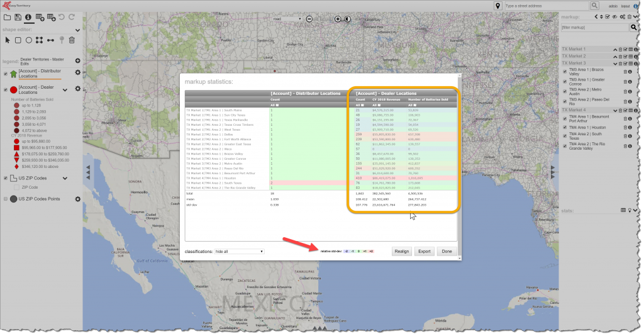The width and height of the screenshot is (644, 336).
Task: Click the undo arrow icon
Action: click(x=62, y=17)
